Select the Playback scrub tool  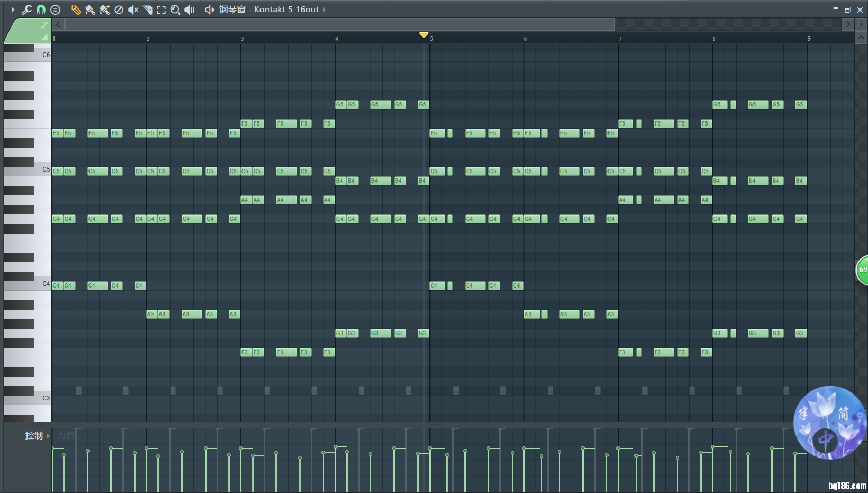point(190,10)
